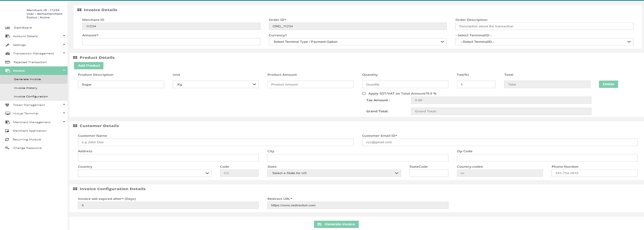Click the Customer Email ID field

click(500, 142)
